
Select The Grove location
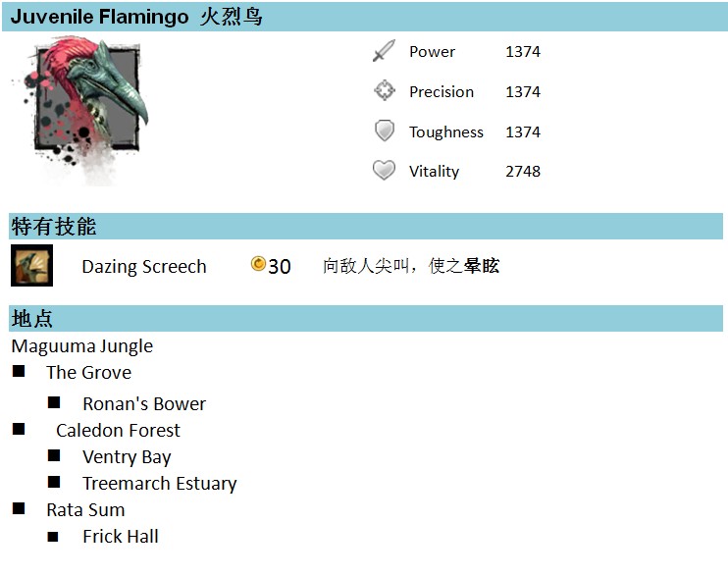[88, 372]
